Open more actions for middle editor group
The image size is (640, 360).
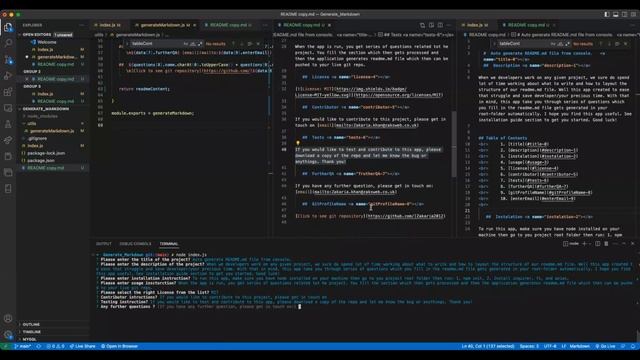(449, 25)
